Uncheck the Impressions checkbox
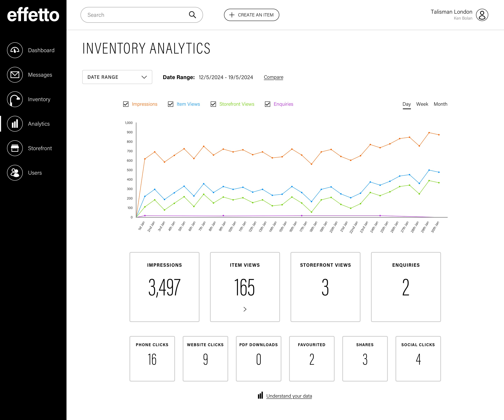The width and height of the screenshot is (504, 420). tap(126, 104)
